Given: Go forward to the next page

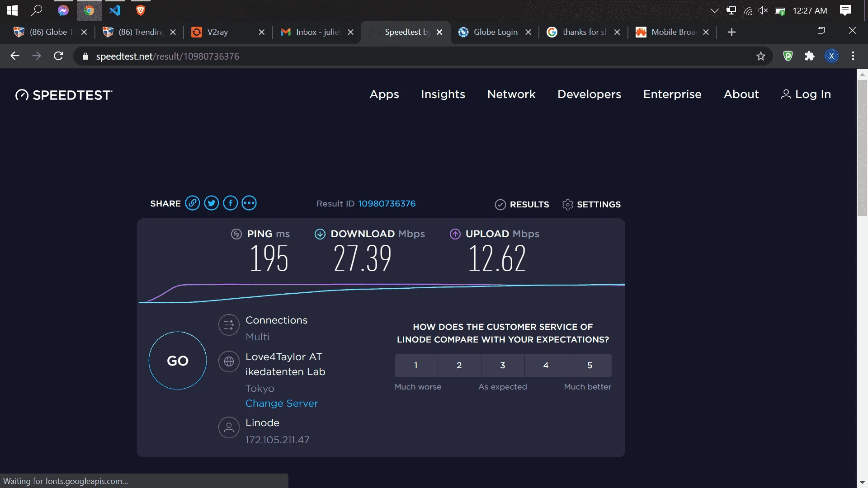Looking at the screenshot, I should (x=37, y=56).
